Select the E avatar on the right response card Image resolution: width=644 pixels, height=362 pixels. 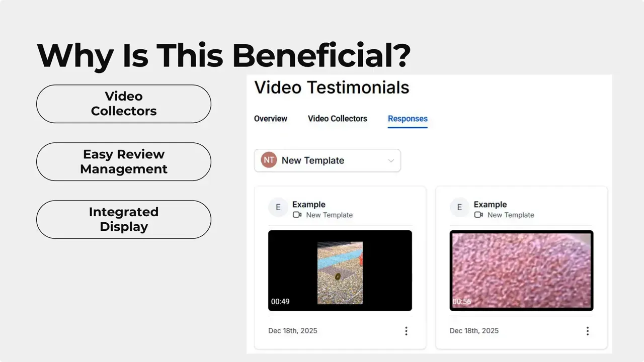pyautogui.click(x=459, y=207)
